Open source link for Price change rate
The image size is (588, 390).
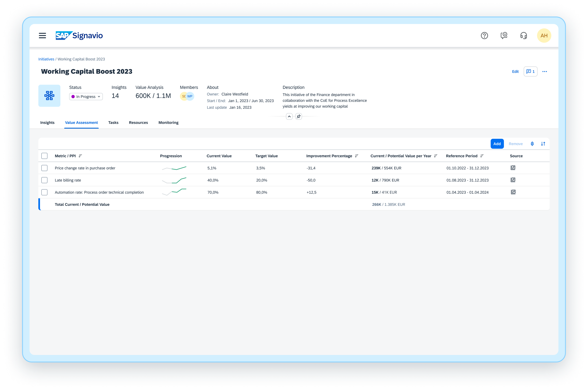pos(513,168)
